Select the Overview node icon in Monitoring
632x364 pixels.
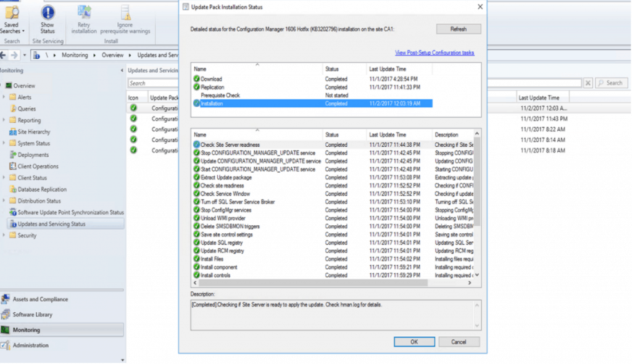coord(9,86)
